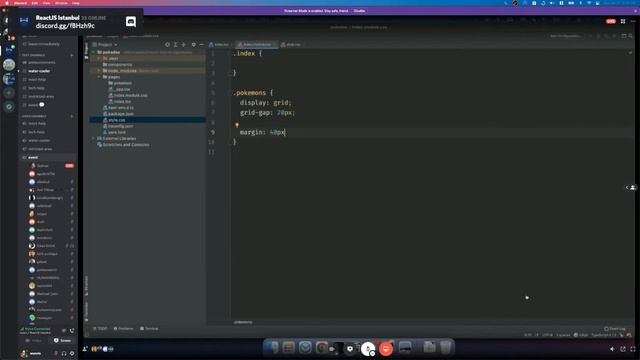The width and height of the screenshot is (640, 360).
Task: Open the discord.gg/f8Hzh9c invite link
Action: click(65, 26)
